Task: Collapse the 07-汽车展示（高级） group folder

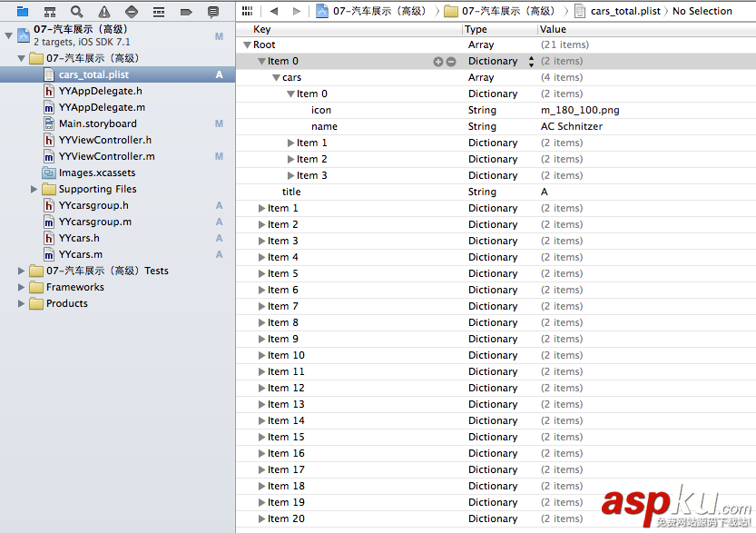Action: pyautogui.click(x=21, y=59)
